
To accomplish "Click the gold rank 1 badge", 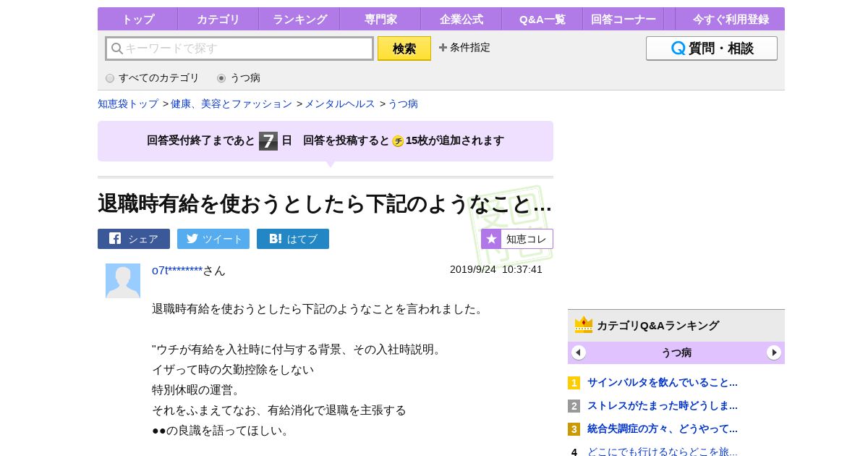I will [574, 383].
